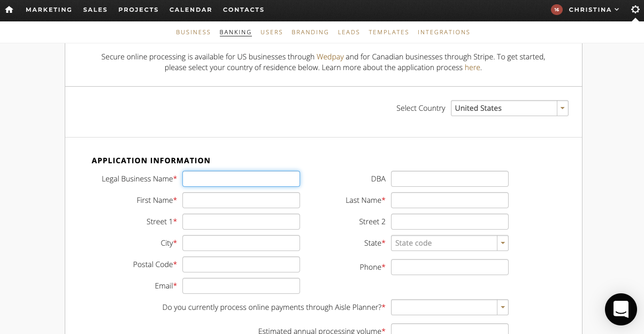
Task: Click the Email input field
Action: 241,286
